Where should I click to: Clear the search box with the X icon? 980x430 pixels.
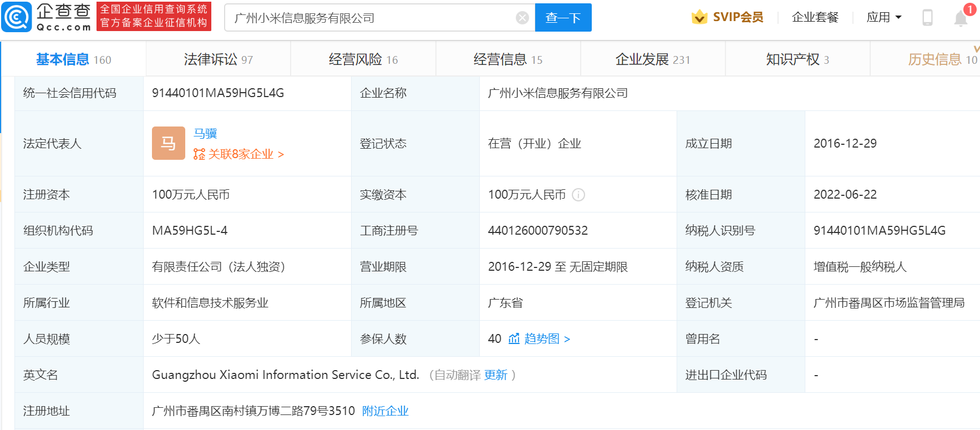[522, 18]
